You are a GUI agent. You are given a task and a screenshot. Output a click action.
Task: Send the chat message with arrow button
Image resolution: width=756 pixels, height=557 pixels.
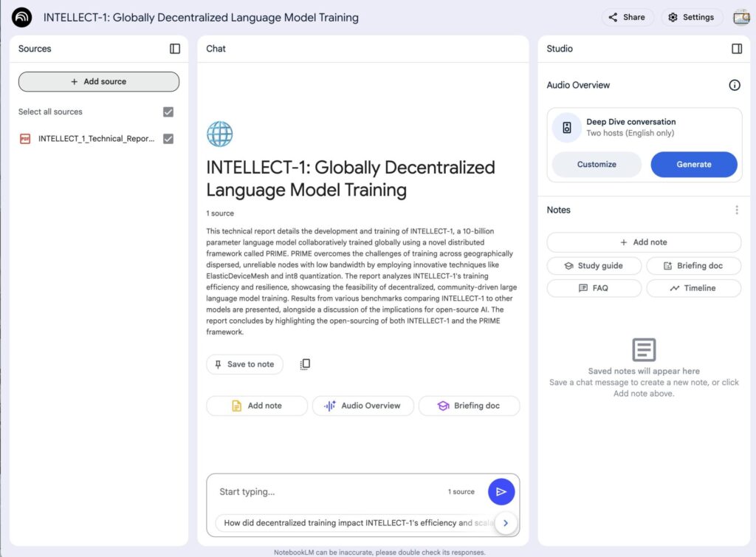click(x=501, y=491)
